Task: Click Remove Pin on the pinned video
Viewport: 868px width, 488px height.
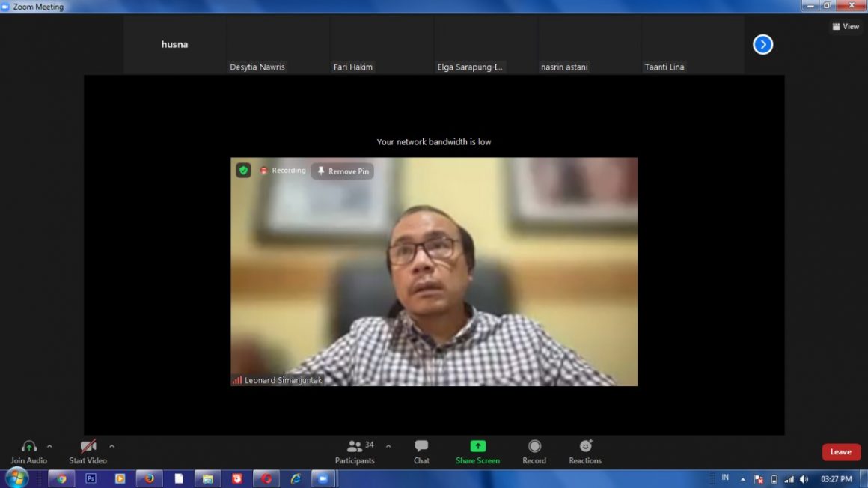Action: 343,171
